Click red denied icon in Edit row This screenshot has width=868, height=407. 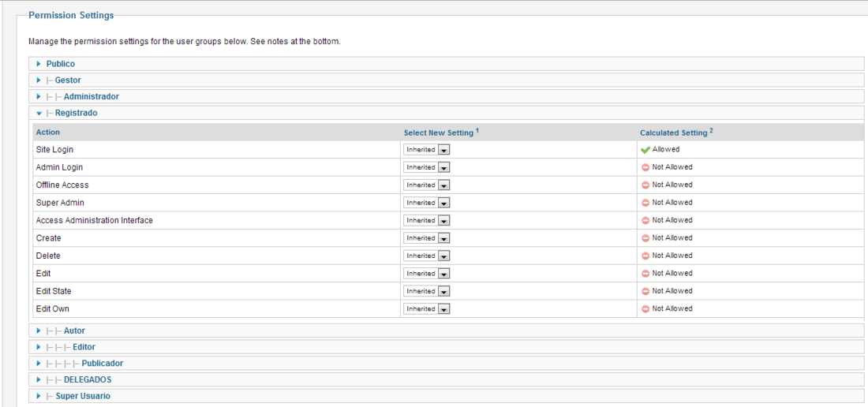(x=645, y=274)
